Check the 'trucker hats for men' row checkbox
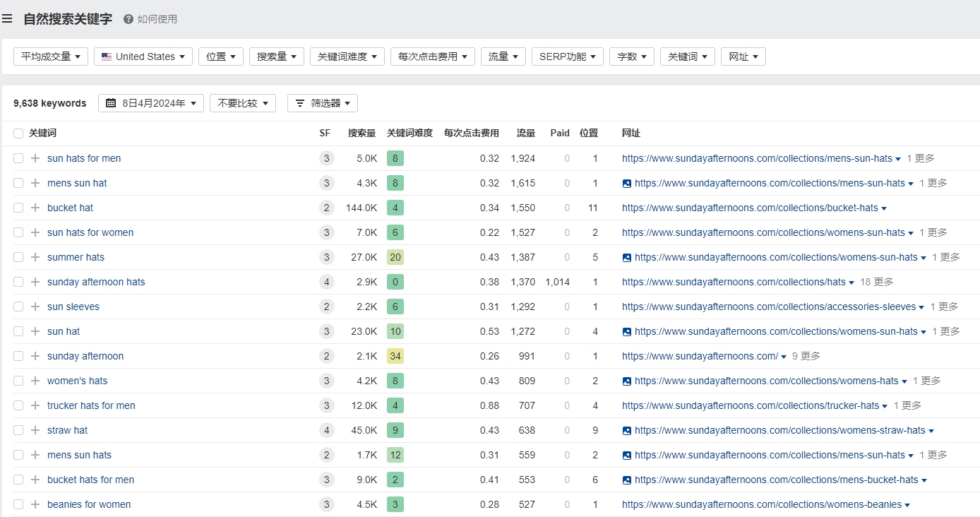980x517 pixels. (18, 405)
